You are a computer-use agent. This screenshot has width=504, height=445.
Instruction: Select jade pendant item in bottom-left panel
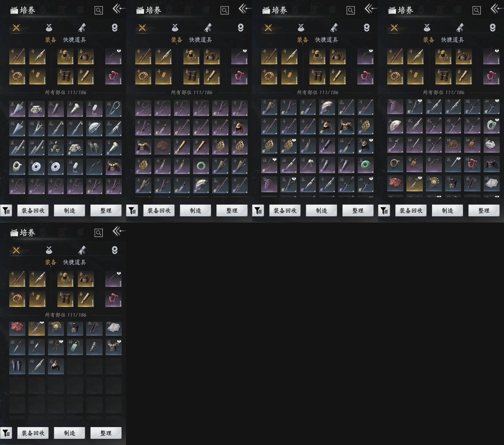click(75, 347)
